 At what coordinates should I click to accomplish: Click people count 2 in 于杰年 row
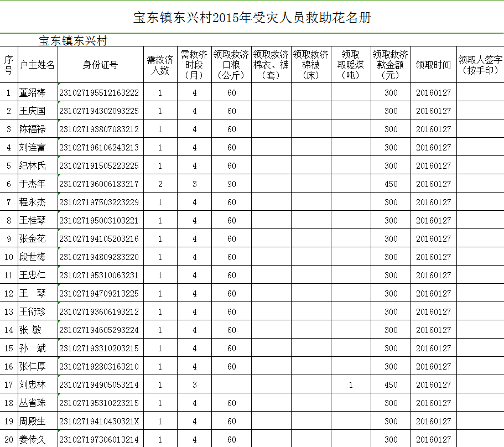(160, 184)
